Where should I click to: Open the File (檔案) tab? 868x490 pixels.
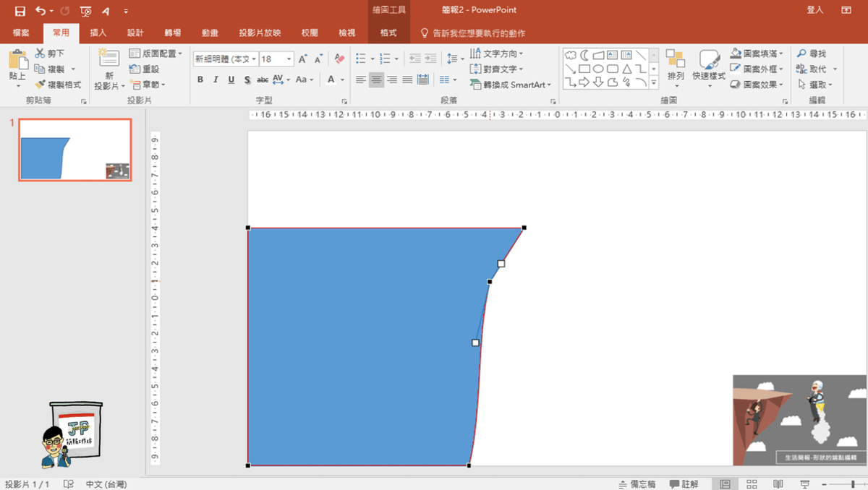[x=21, y=33]
